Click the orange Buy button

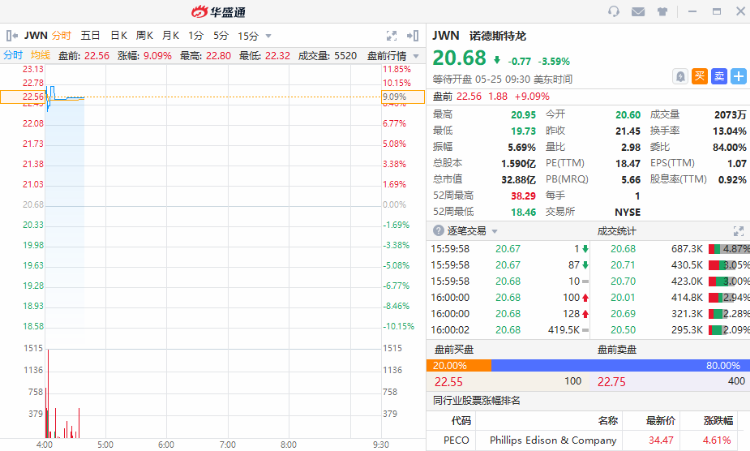(x=700, y=77)
